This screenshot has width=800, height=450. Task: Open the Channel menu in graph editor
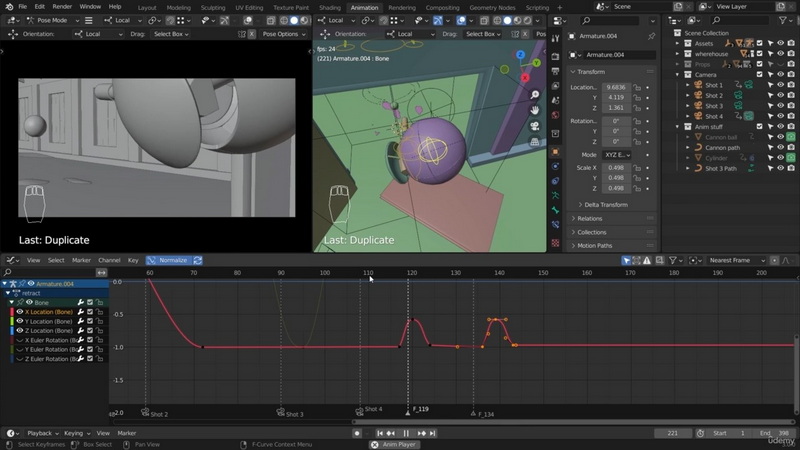[x=109, y=260]
